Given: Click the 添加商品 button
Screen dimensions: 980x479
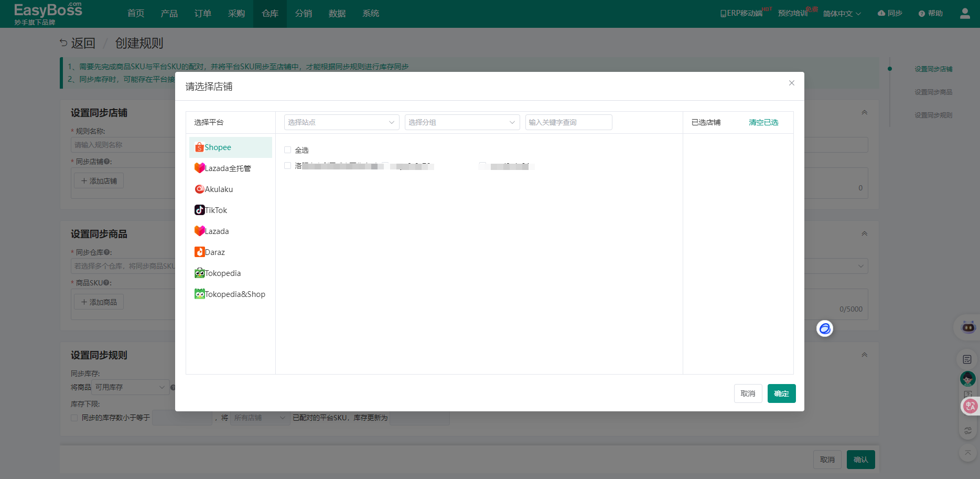Looking at the screenshot, I should [x=99, y=302].
